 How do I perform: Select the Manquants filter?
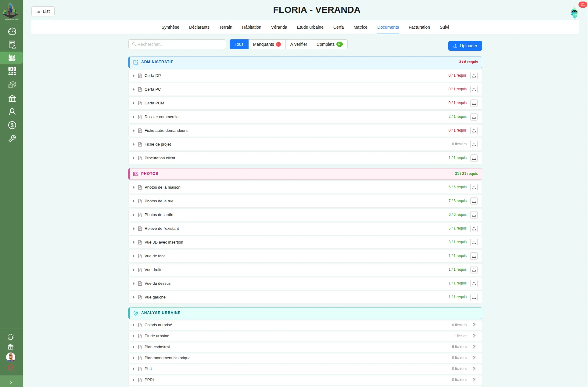(267, 44)
